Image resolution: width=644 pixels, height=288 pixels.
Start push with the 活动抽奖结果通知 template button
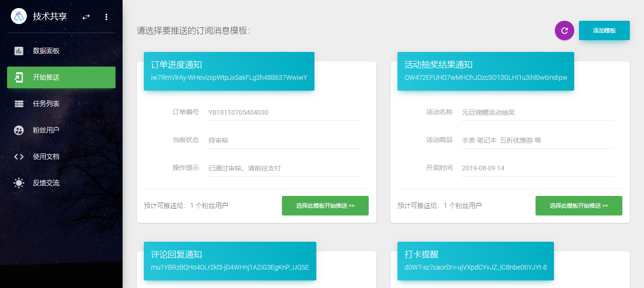point(579,206)
